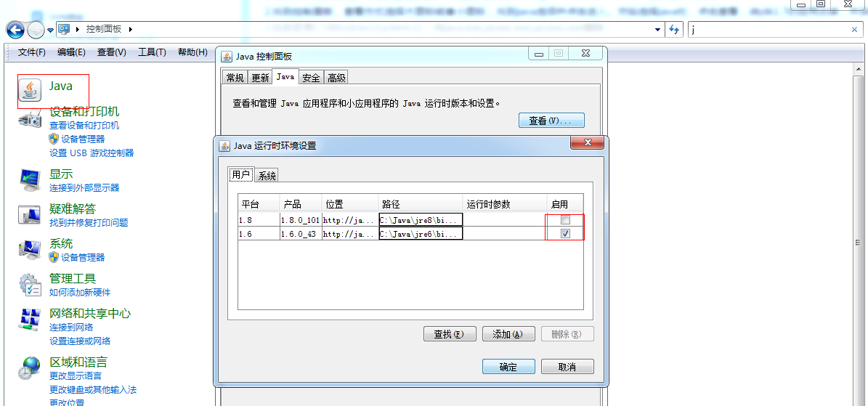Viewport: 868px width, 406px height.
Task: Open the Java control panel icon
Action: 31,90
